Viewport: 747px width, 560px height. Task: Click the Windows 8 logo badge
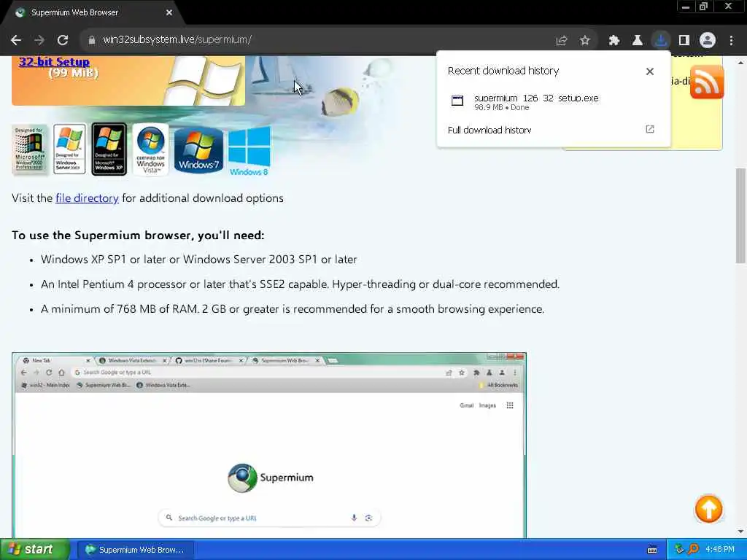click(249, 152)
